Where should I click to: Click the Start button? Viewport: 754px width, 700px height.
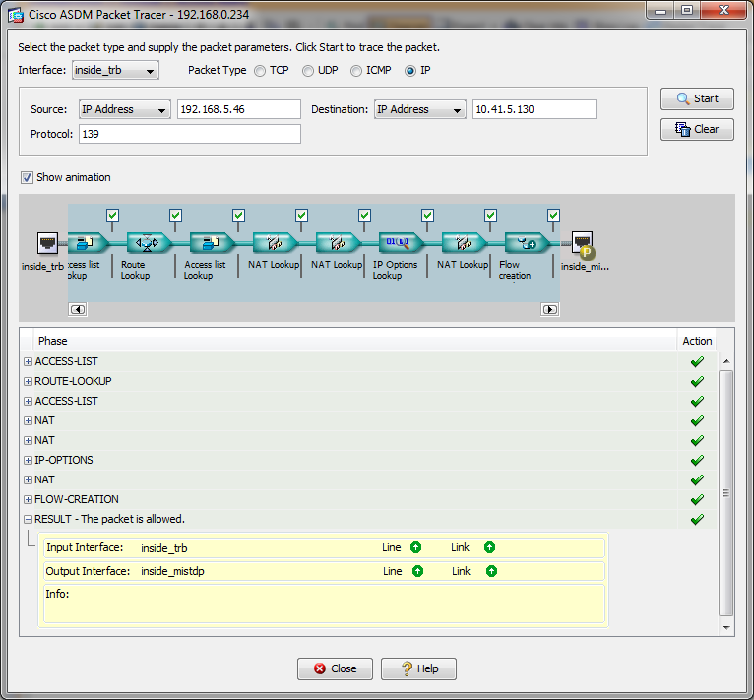pos(697,98)
